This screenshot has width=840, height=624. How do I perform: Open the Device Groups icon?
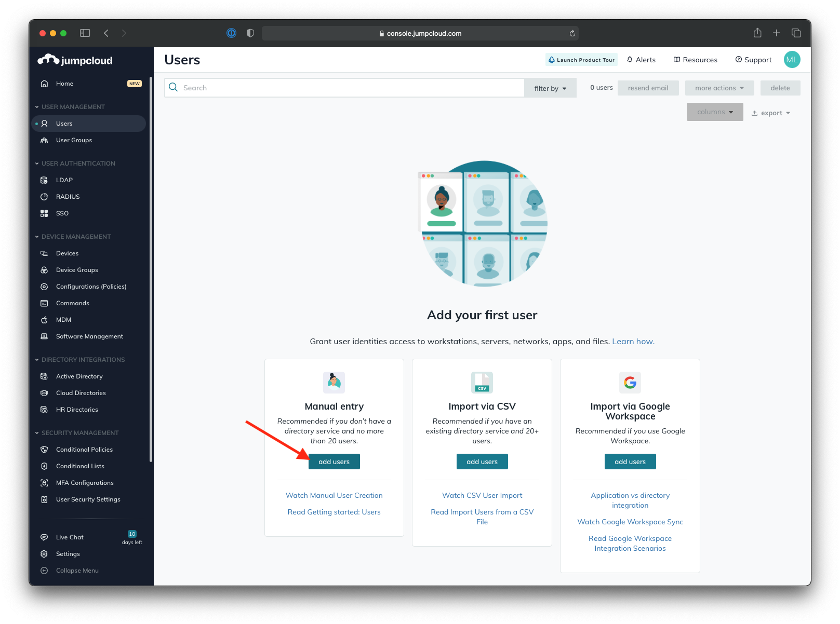click(44, 270)
